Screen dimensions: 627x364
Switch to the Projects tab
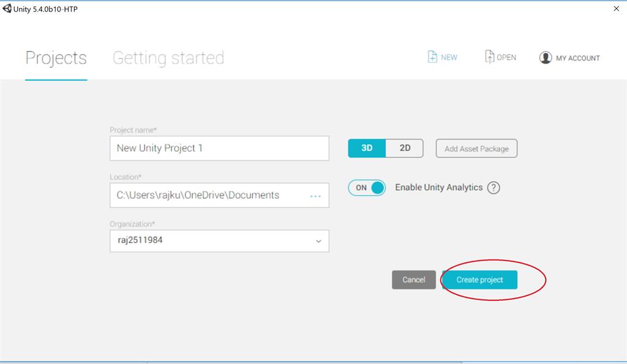[x=56, y=58]
